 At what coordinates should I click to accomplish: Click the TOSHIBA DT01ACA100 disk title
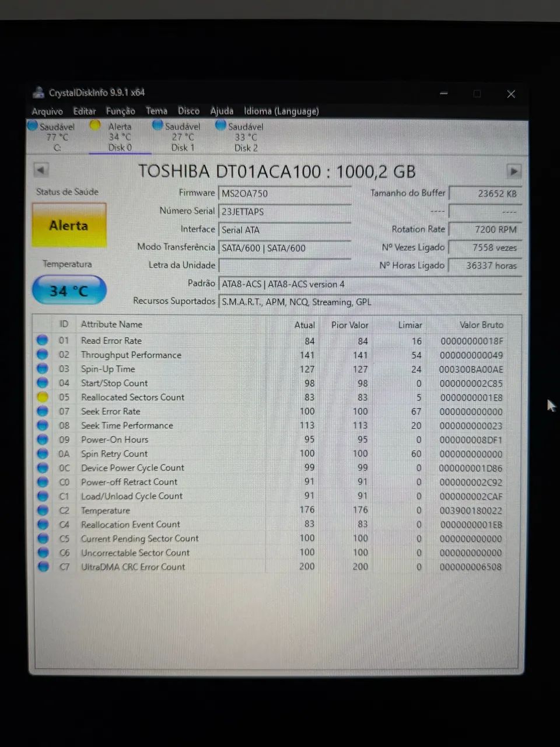pyautogui.click(x=276, y=171)
